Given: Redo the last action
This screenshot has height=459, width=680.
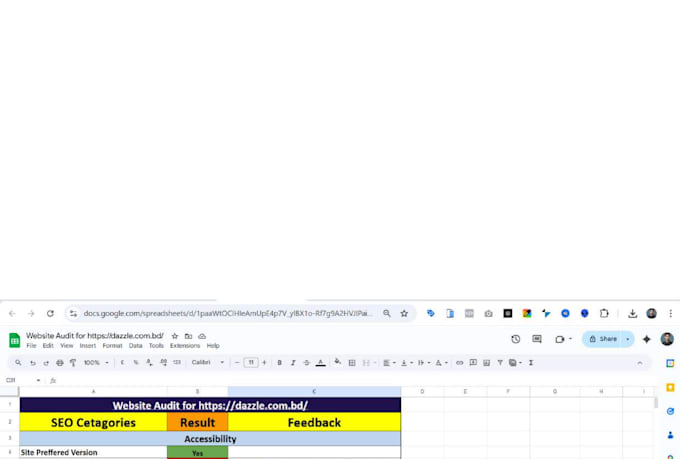Looking at the screenshot, I should point(46,363).
